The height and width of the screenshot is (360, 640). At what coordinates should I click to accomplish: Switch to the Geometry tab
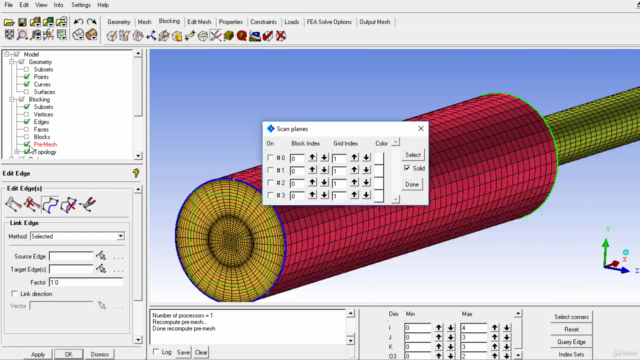118,22
